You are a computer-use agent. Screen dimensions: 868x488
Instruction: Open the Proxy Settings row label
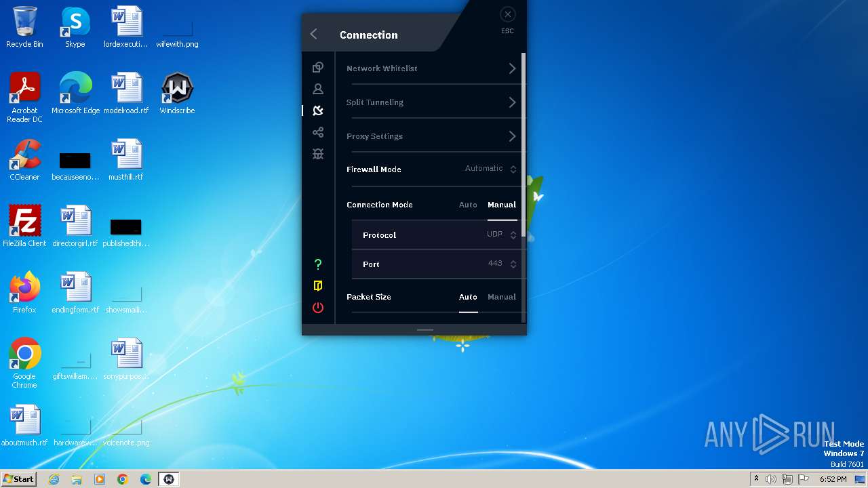(x=374, y=136)
